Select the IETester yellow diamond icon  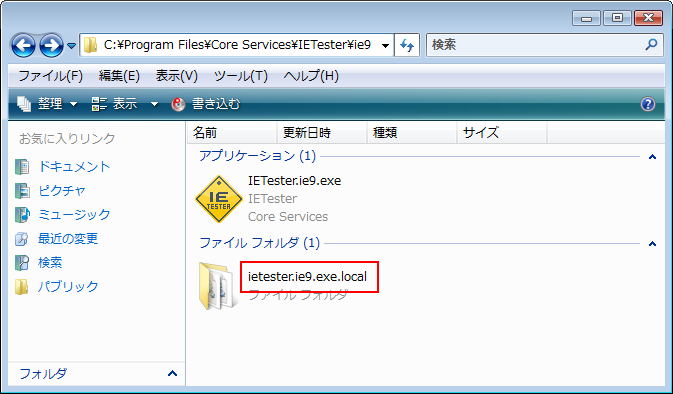(219, 199)
